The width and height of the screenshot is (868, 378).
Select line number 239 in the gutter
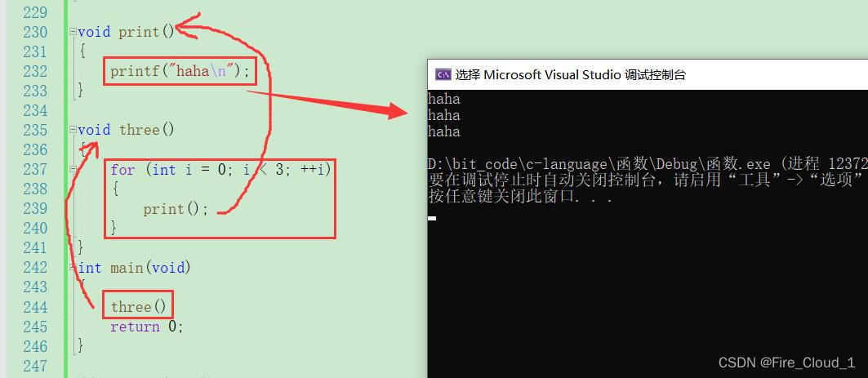tap(35, 209)
